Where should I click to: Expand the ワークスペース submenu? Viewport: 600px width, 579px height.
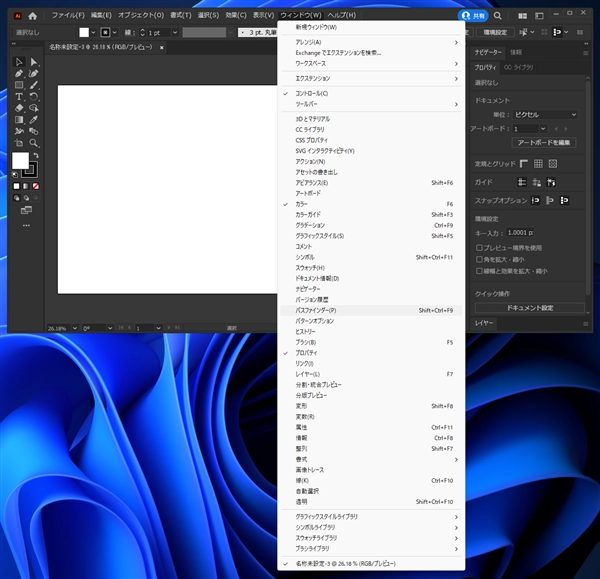click(x=371, y=64)
